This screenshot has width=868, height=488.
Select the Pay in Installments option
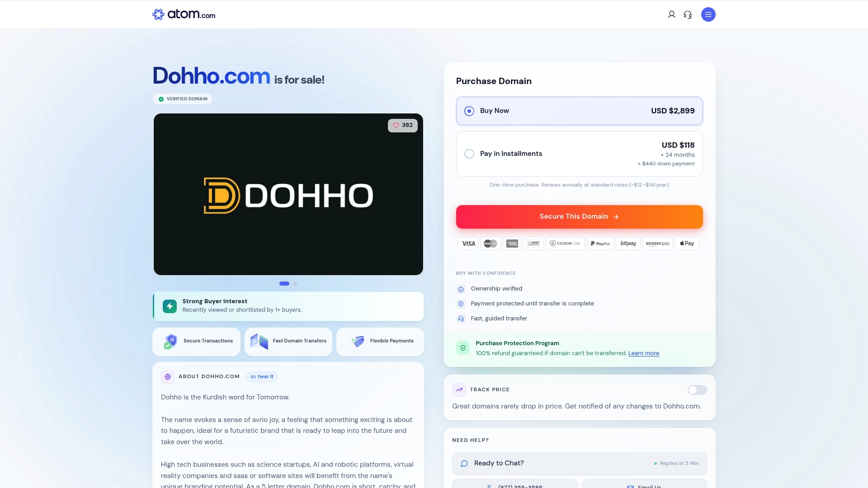469,154
